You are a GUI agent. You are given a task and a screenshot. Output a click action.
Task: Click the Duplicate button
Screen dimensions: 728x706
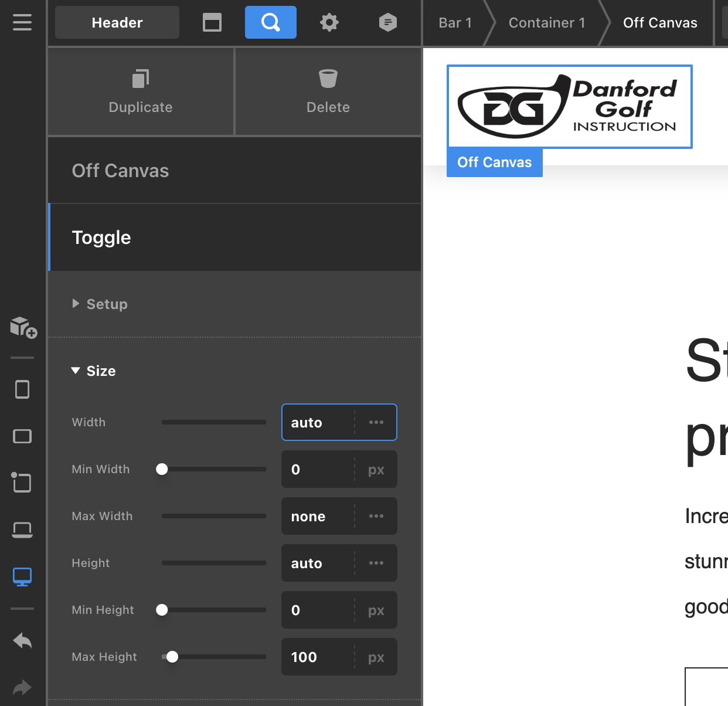141,91
